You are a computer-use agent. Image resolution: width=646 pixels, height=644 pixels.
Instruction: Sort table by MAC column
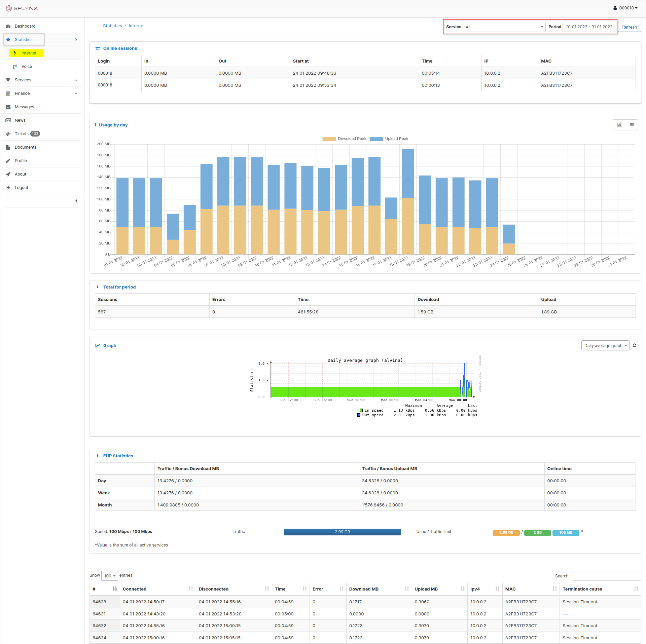[531, 589]
